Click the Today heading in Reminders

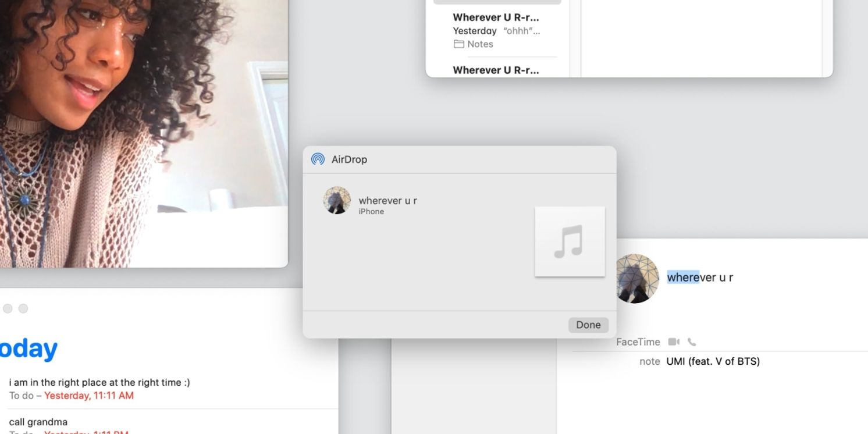tap(29, 348)
